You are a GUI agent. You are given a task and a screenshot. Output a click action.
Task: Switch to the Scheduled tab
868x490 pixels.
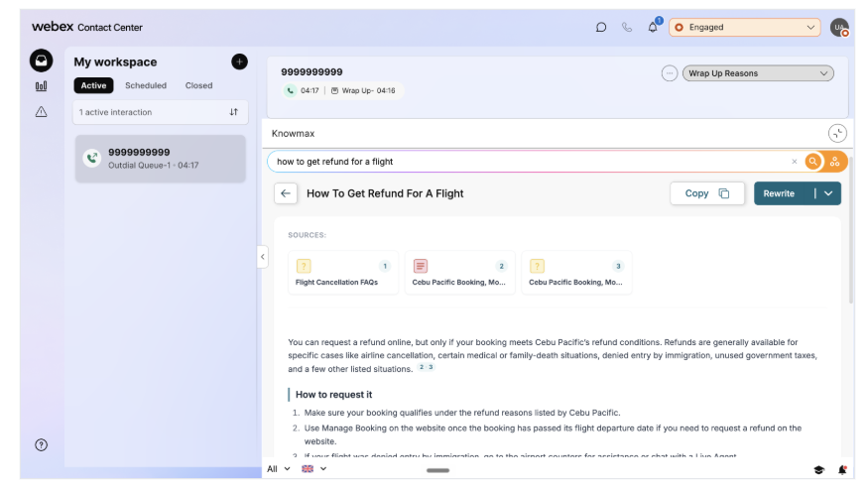[146, 85]
